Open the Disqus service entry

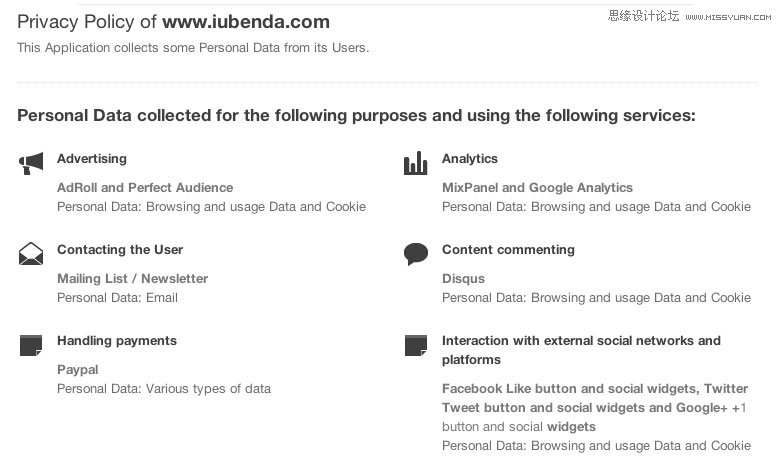coord(463,278)
